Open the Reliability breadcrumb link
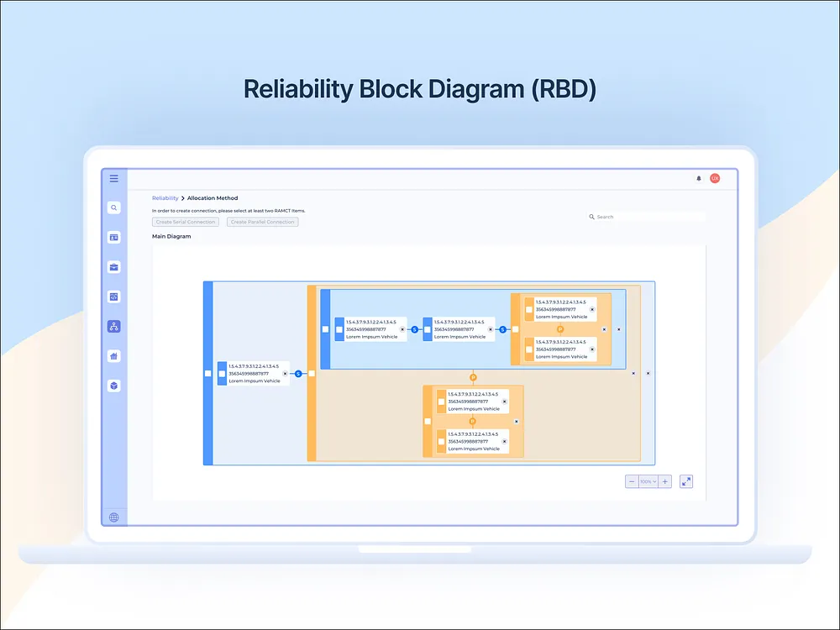 click(165, 197)
